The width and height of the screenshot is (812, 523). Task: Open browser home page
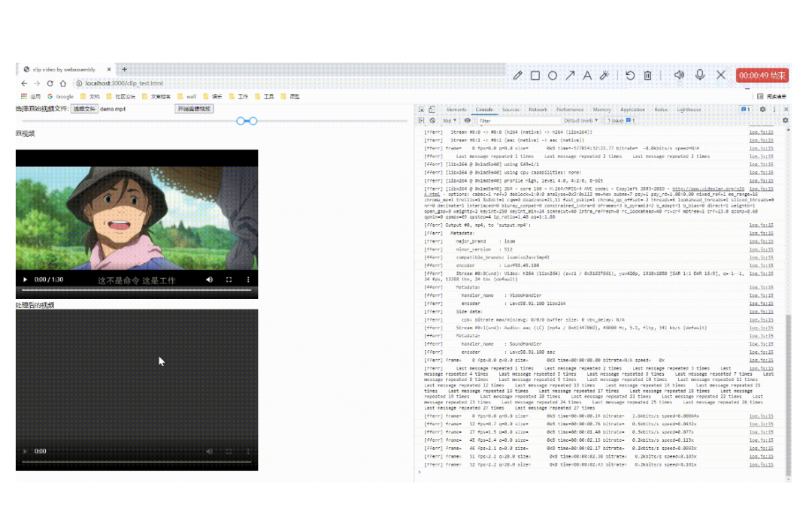click(x=63, y=83)
